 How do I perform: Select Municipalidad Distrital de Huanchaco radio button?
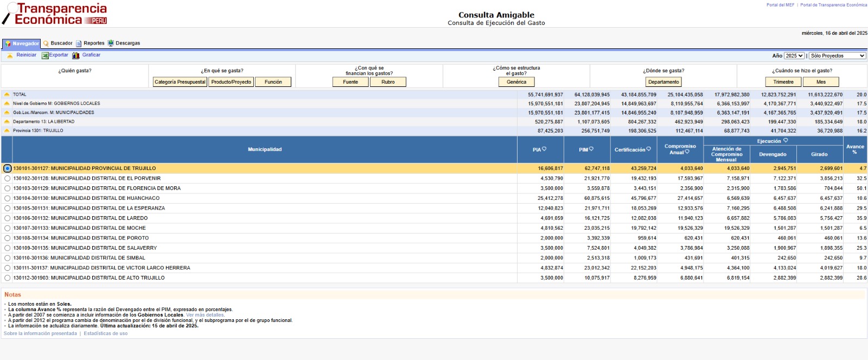[7, 199]
